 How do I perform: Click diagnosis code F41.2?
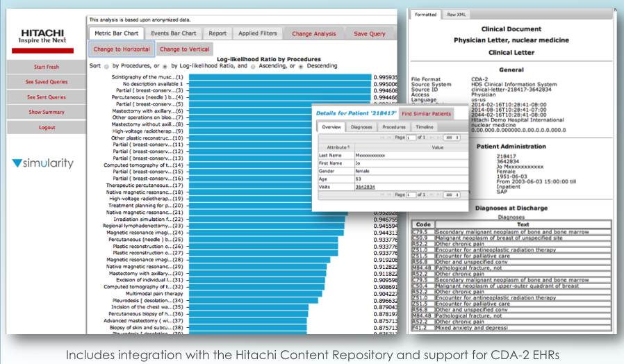pos(420,328)
